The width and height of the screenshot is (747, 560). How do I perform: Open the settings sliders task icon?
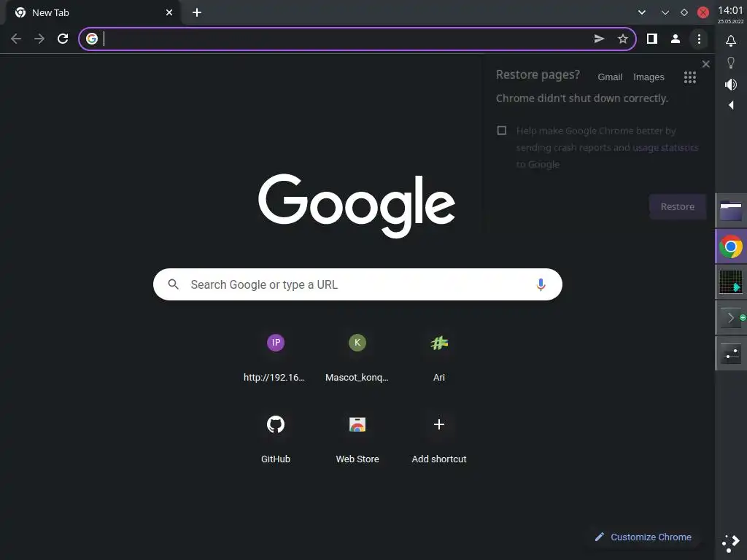point(731,354)
